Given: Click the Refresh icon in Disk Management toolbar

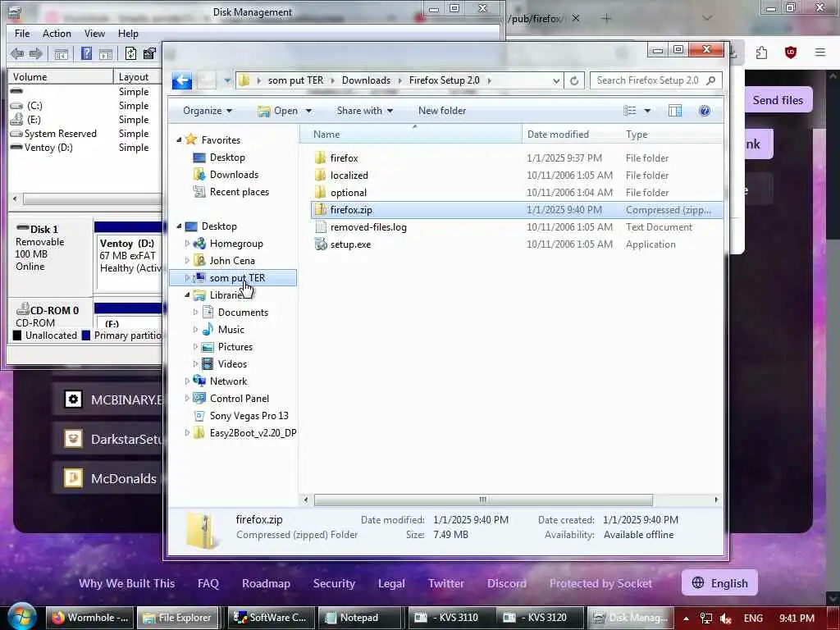Looking at the screenshot, I should pyautogui.click(x=130, y=53).
